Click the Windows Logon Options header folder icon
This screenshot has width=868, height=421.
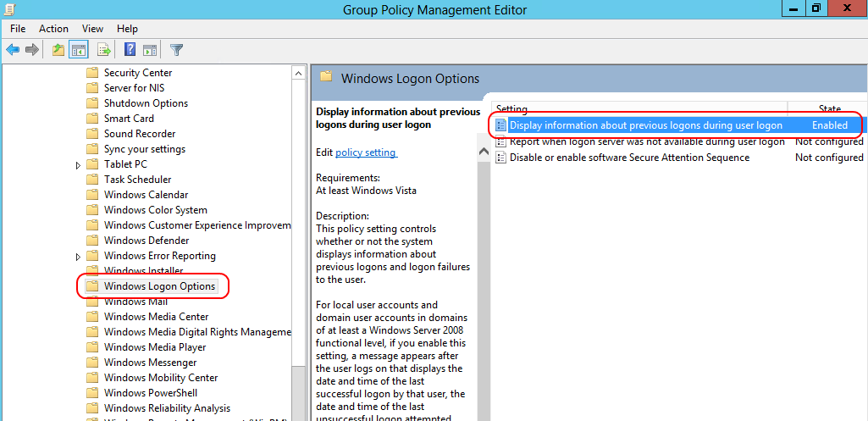pyautogui.click(x=326, y=76)
